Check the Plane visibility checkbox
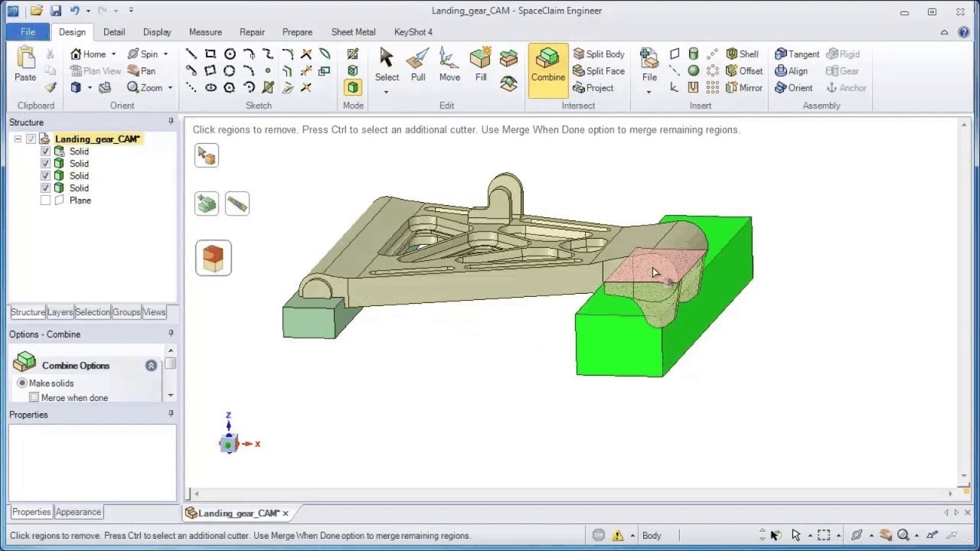Screen dimensions: 980x551 click(x=45, y=201)
